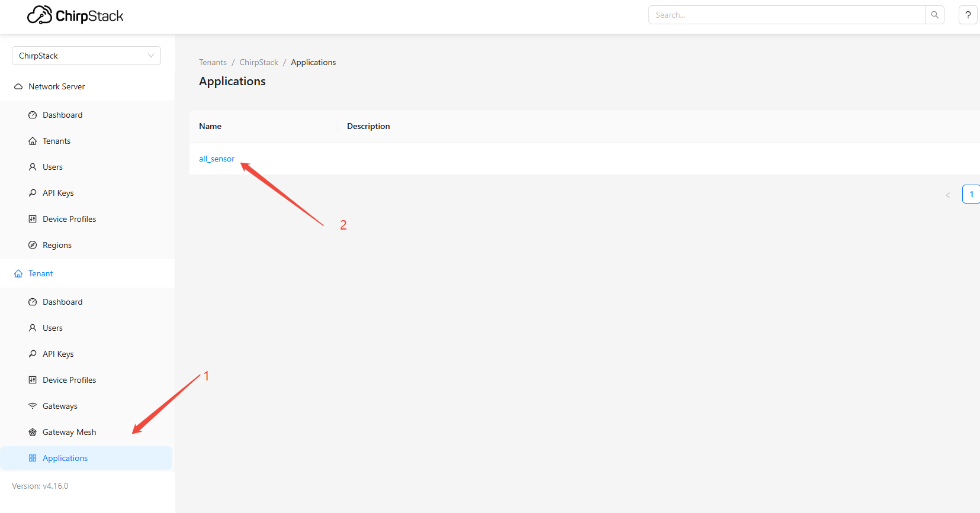The image size is (980, 513).
Task: Go to pagination page 1
Action: tap(971, 194)
